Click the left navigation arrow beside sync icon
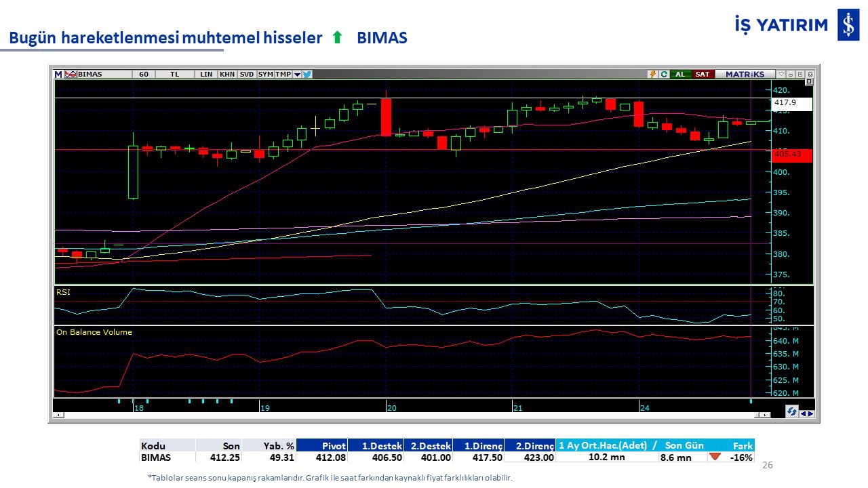The height and width of the screenshot is (488, 868). [x=804, y=413]
